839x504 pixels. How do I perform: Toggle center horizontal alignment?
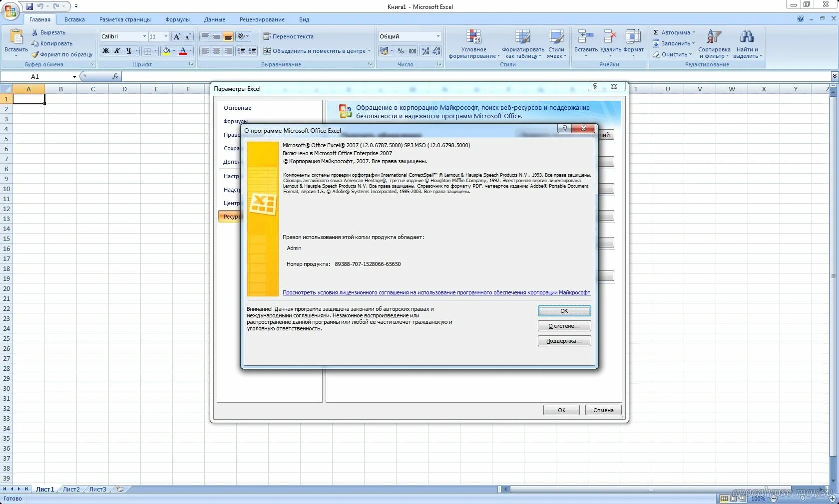click(x=217, y=51)
